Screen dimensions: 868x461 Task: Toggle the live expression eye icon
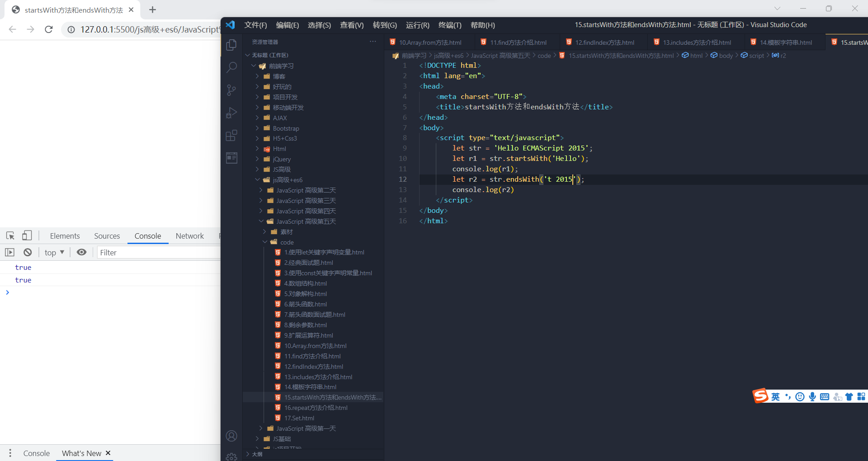[x=81, y=252]
